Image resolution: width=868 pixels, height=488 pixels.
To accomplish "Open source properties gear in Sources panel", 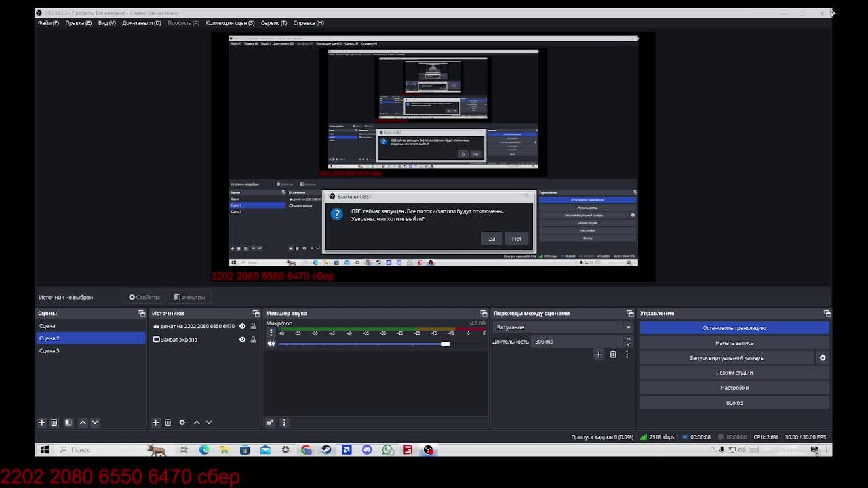I will click(x=182, y=422).
